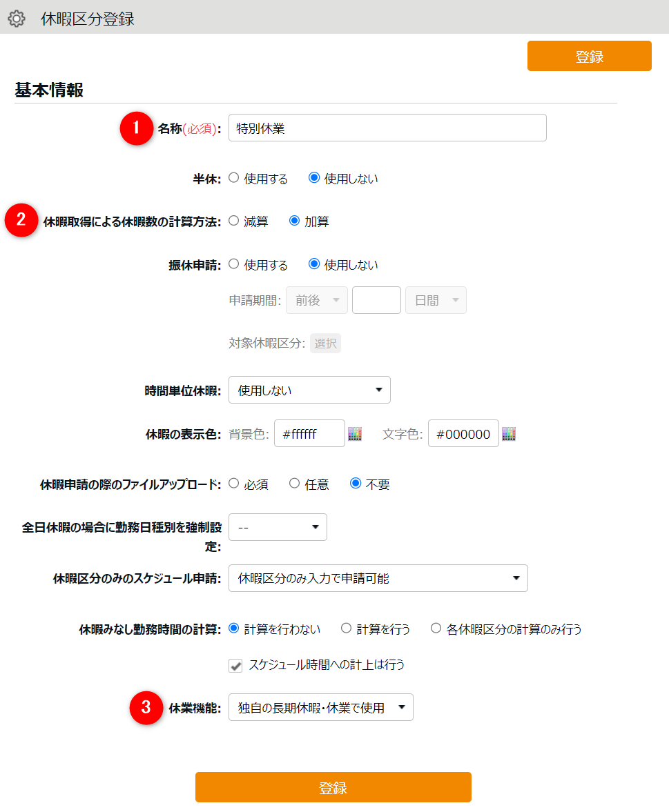Screen dimensions: 669x812
Task: Click red numbered marker 2 beside 計算方法
Action: click(x=21, y=221)
